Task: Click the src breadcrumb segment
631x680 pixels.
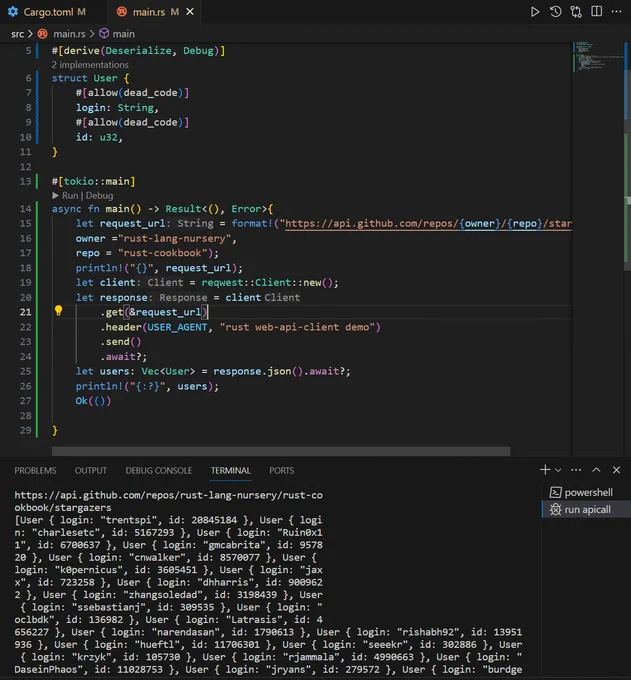Action: pos(17,34)
